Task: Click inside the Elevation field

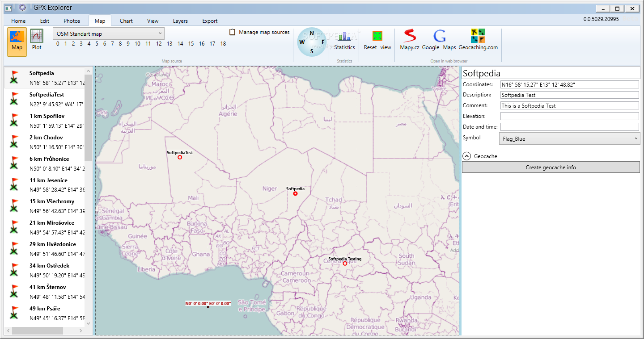Action: coord(569,116)
